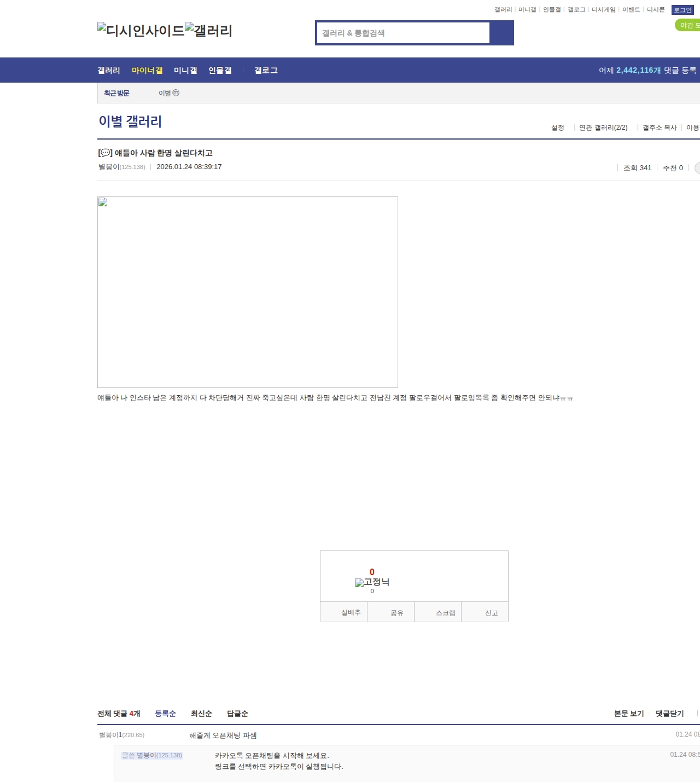Open the 디시게임 link

[604, 10]
